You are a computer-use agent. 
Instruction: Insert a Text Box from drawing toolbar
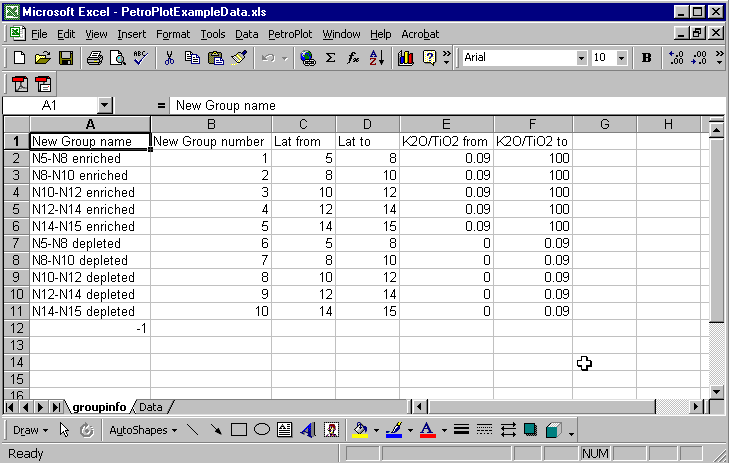coord(285,430)
